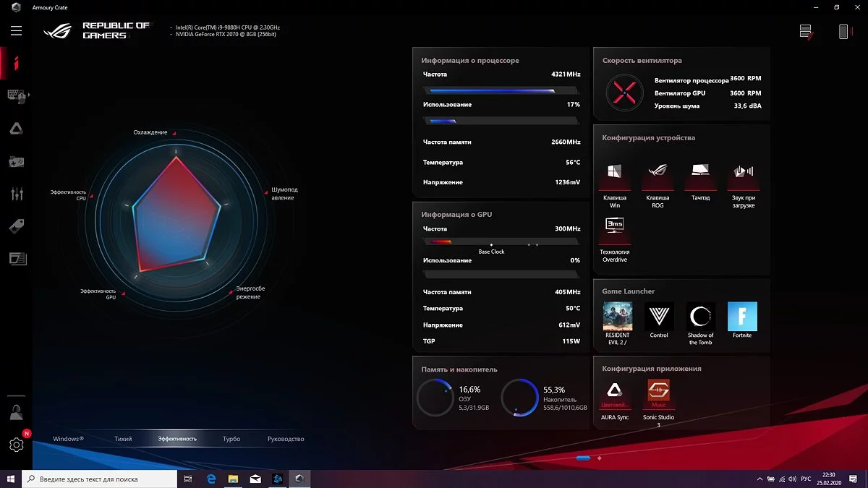Click the CPU temperature value 56°C
Viewport: 868px width, 488px height.
coord(573,163)
